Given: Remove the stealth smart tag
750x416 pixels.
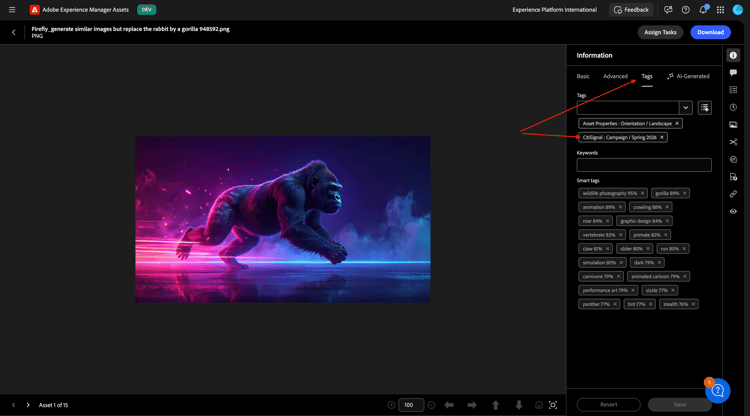Looking at the screenshot, I should point(693,304).
